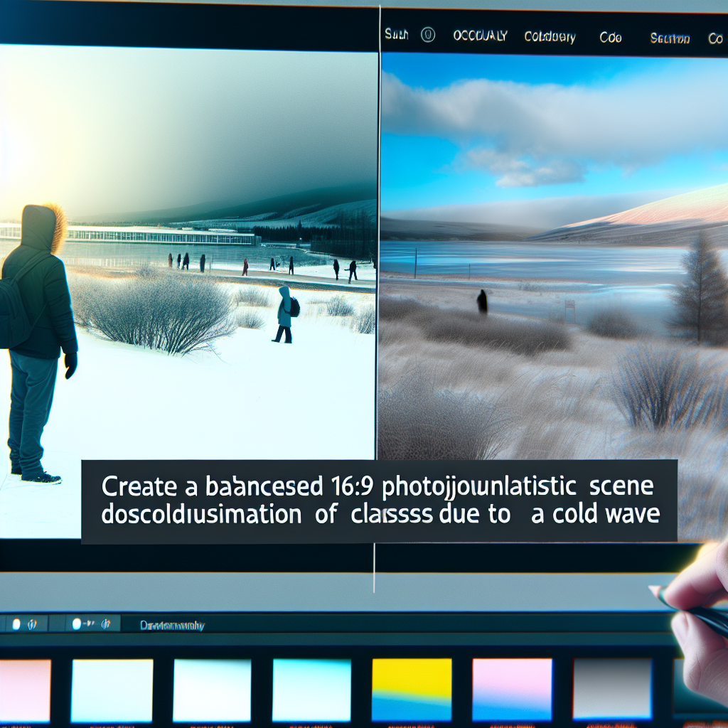
Task: Open the Seution menu item
Action: click(x=670, y=38)
